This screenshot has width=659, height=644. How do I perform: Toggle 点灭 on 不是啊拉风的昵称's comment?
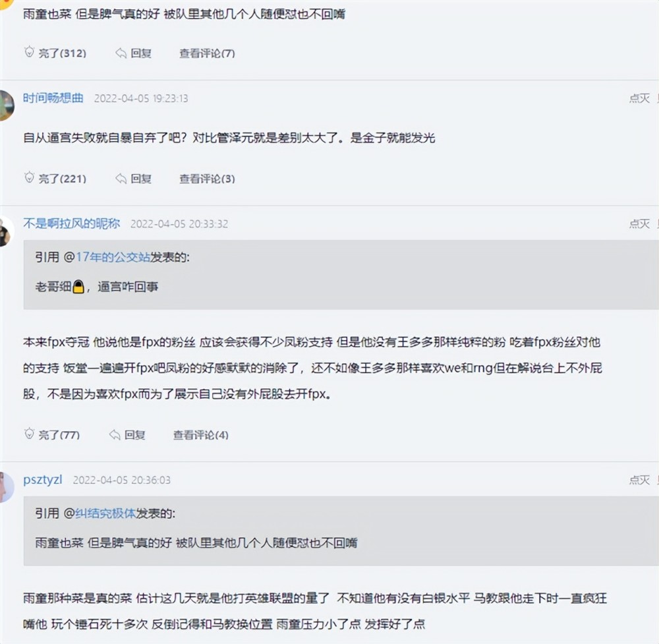(x=639, y=223)
